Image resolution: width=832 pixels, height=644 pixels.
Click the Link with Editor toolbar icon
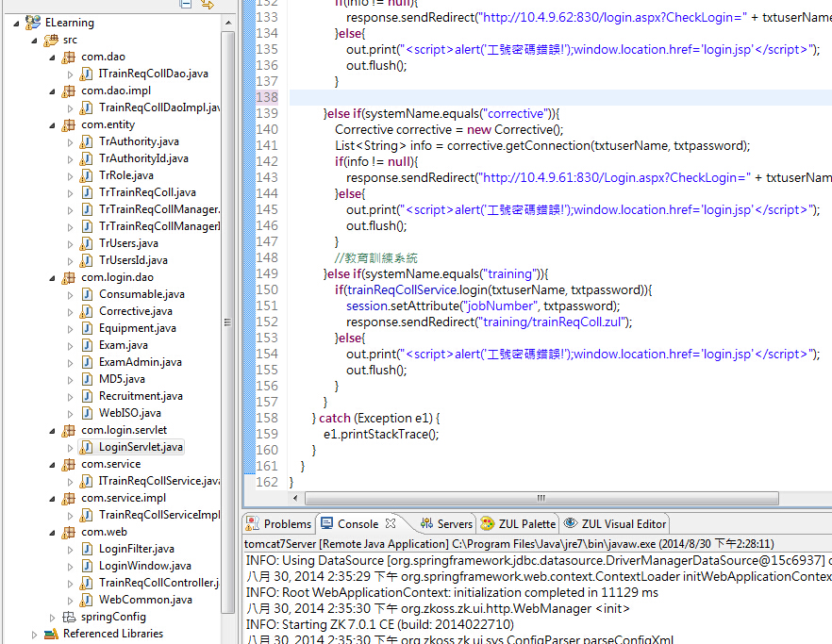207,4
